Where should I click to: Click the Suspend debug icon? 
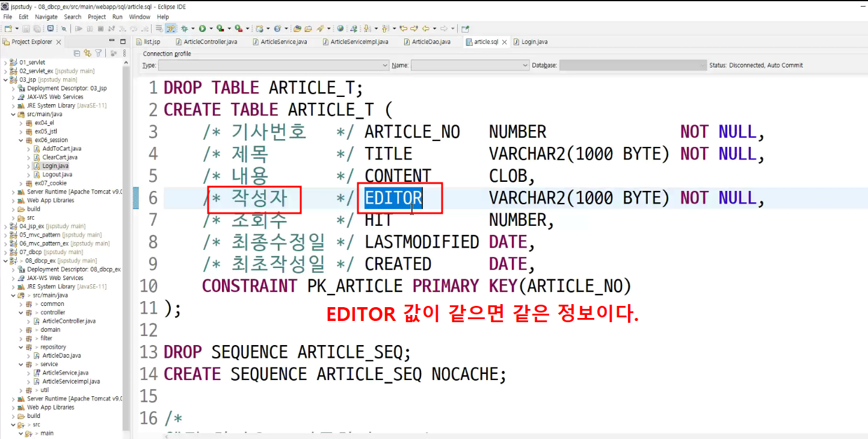[90, 28]
